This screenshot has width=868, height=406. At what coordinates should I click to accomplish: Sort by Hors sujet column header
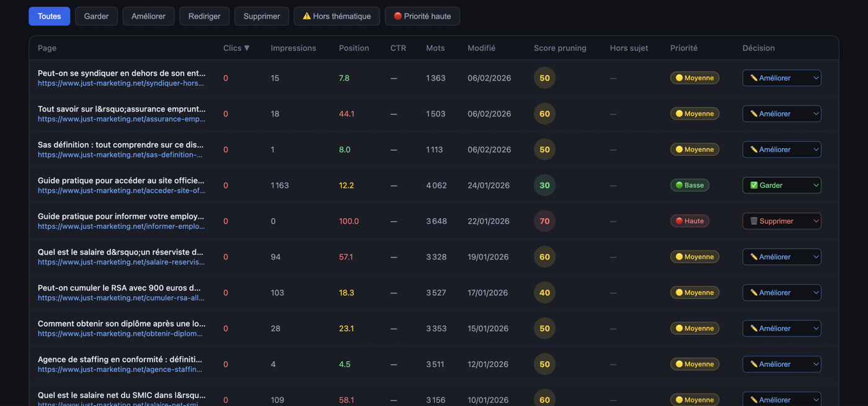tap(629, 48)
